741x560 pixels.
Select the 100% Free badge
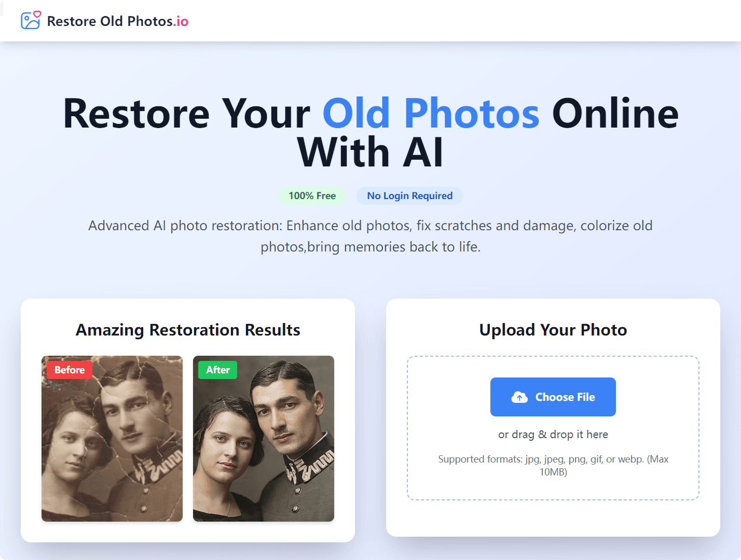(312, 195)
